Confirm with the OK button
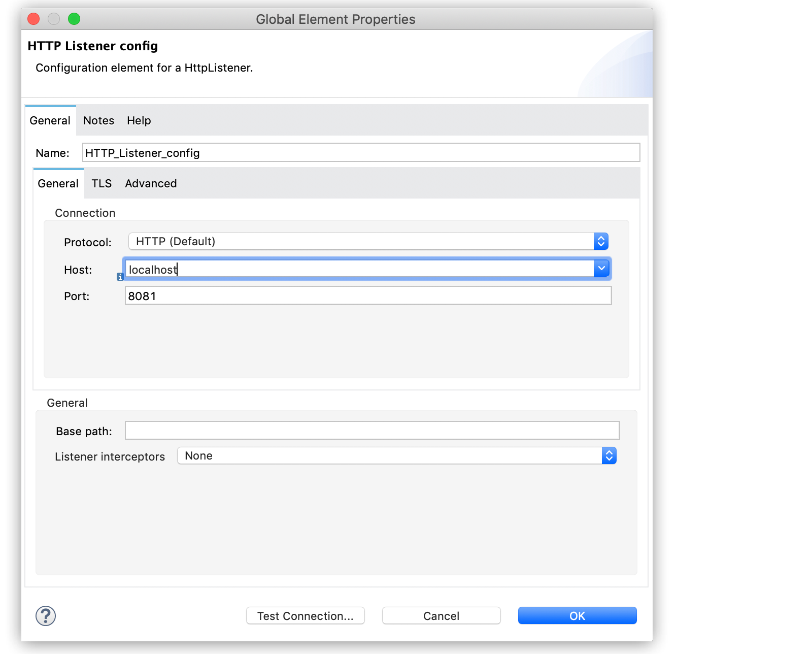Screen dimensions: 812x654 [x=577, y=615]
